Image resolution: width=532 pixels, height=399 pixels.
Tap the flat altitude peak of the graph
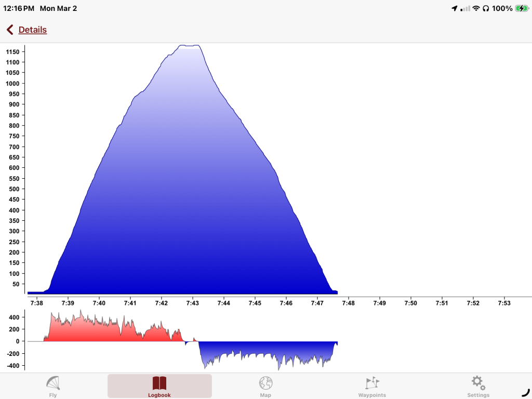point(189,46)
